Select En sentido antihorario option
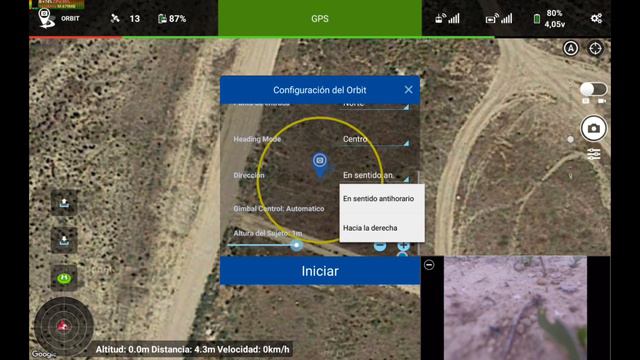The width and height of the screenshot is (640, 360). tap(382, 199)
